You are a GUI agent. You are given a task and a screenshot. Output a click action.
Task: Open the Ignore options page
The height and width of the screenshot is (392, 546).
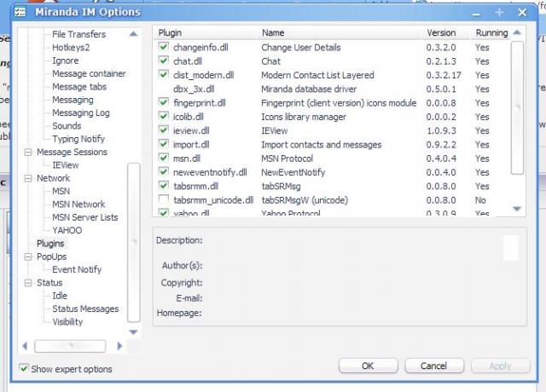[x=65, y=61]
